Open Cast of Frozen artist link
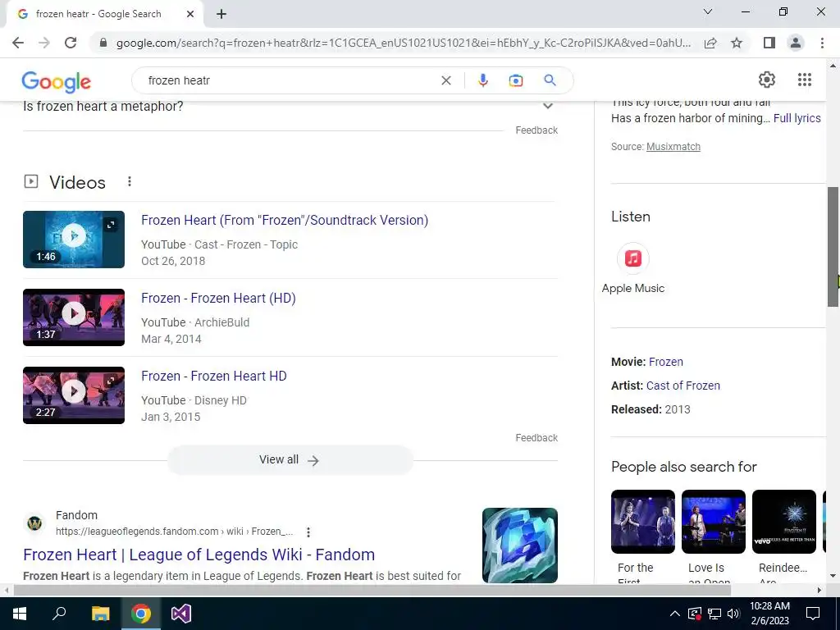 683,386
